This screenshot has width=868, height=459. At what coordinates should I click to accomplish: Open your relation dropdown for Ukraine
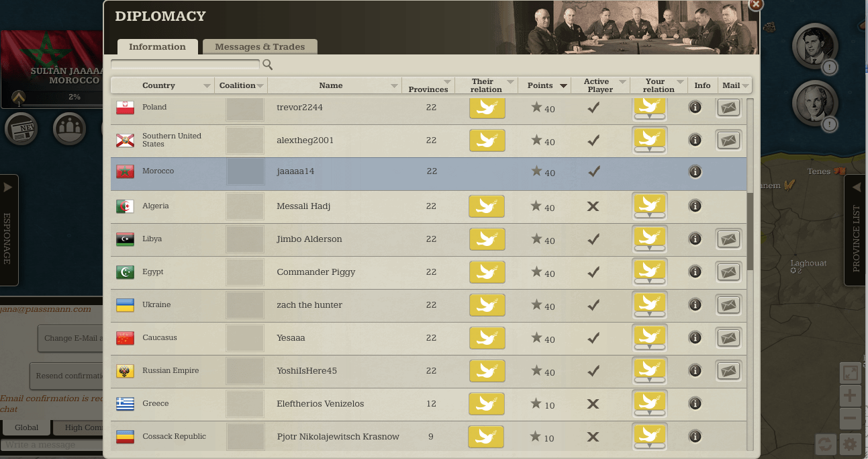(x=649, y=305)
